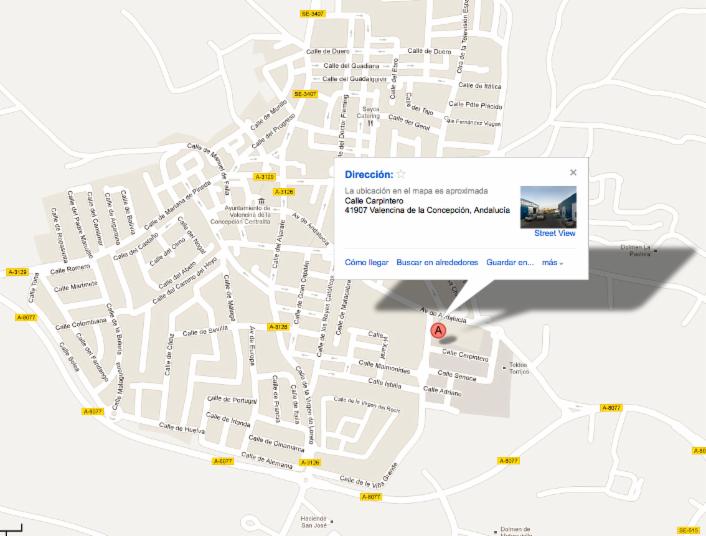
Task: Click the Seyca Catering place label
Action: pyautogui.click(x=369, y=112)
